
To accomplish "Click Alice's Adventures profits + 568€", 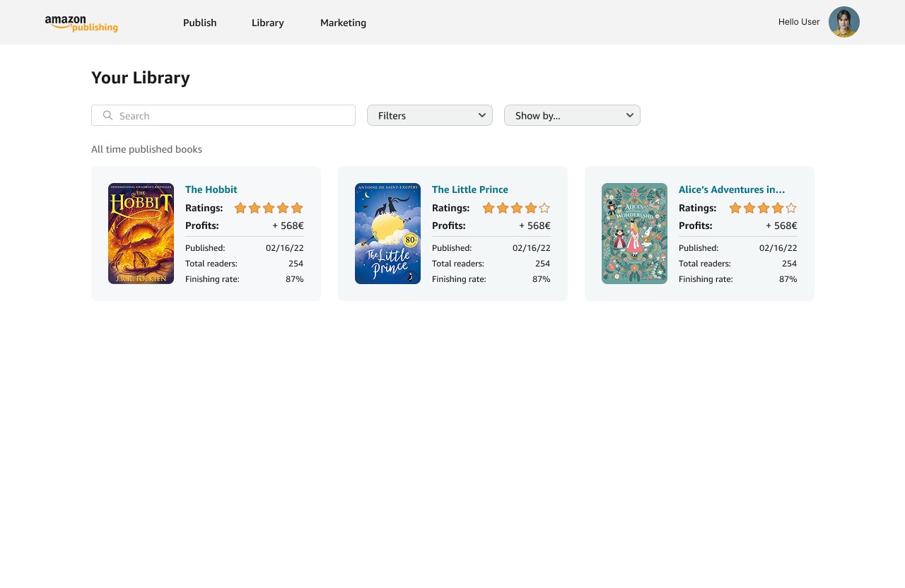I will (781, 225).
